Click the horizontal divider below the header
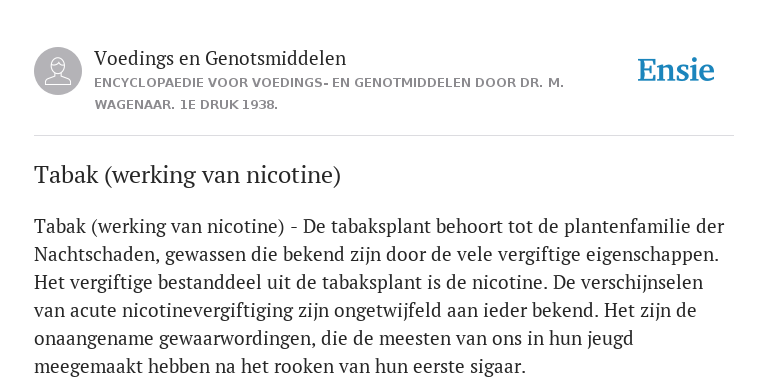Viewport: 768px width, 384px height. (x=384, y=135)
